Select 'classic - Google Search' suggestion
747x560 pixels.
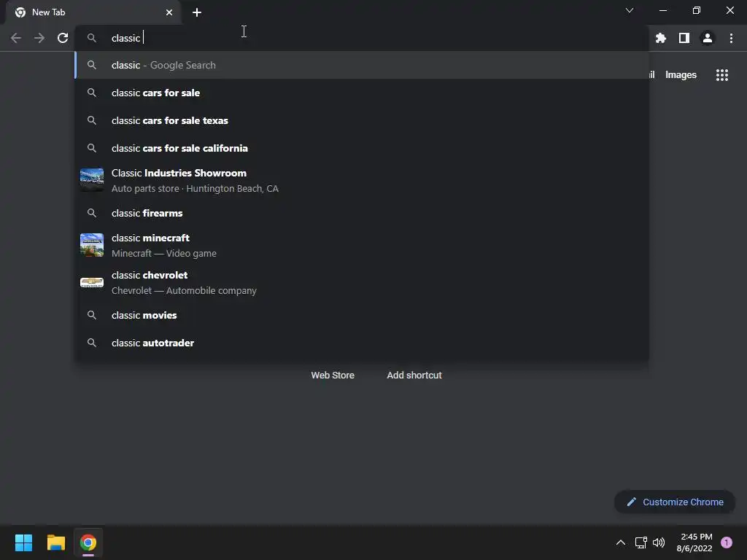click(362, 65)
